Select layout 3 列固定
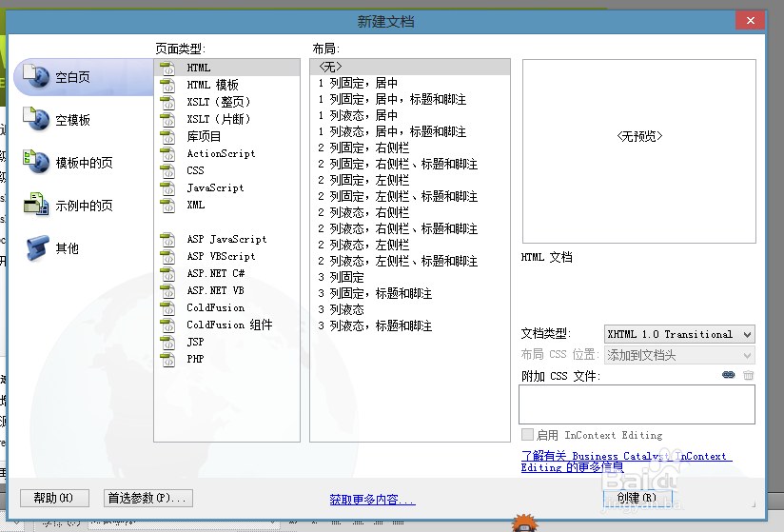The image size is (784, 532). [410, 277]
